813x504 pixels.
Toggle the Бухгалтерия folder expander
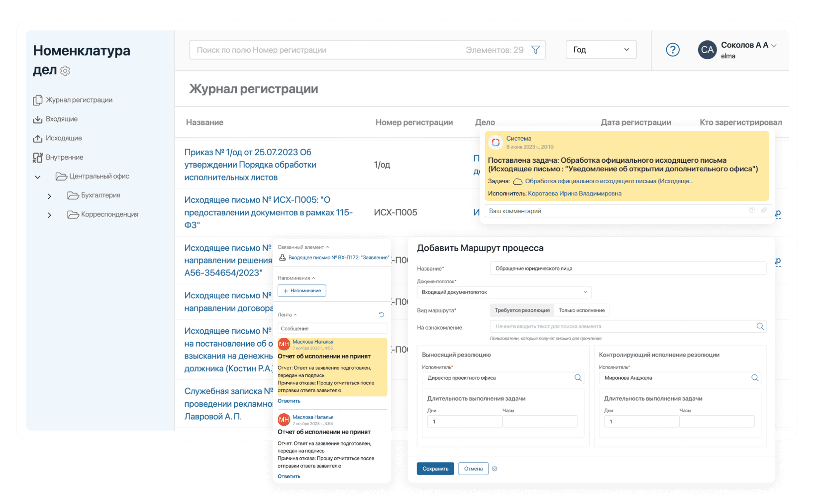[49, 194]
